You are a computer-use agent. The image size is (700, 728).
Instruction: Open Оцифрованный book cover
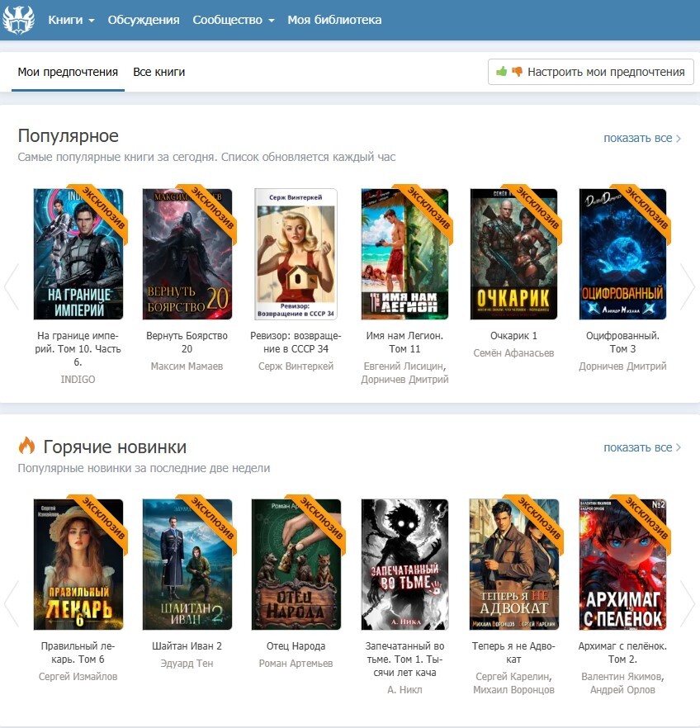(622, 254)
